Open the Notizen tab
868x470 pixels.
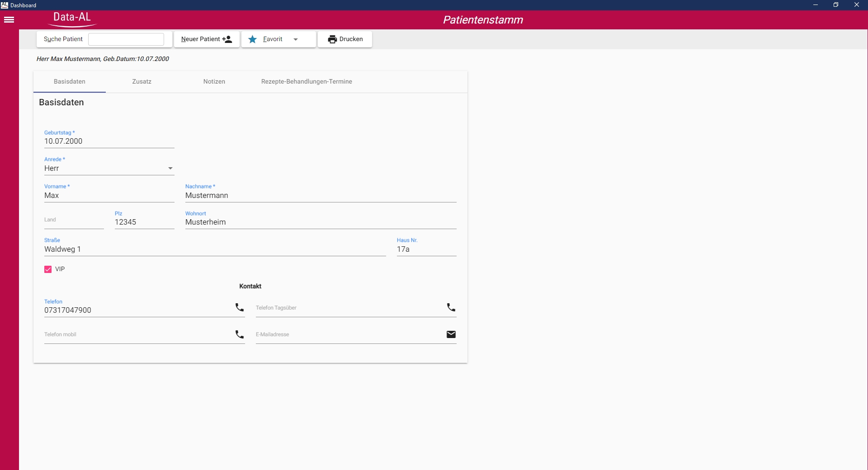click(214, 82)
